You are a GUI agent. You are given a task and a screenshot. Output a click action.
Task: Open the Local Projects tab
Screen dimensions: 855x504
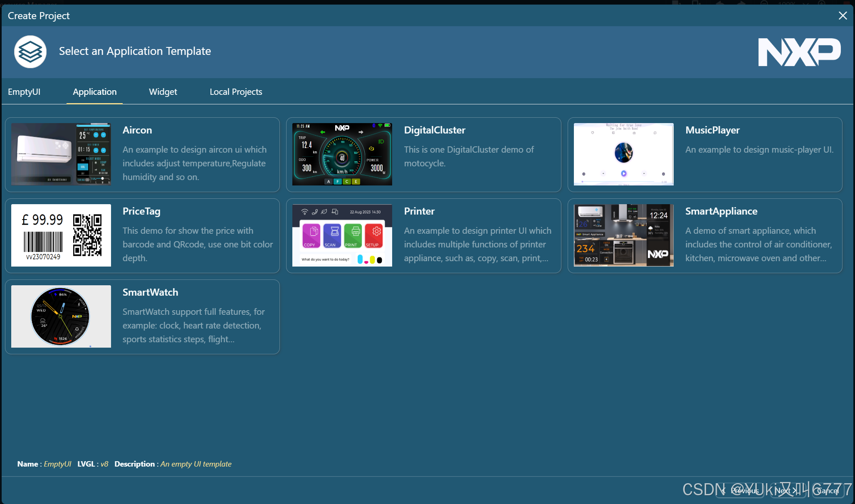(235, 92)
